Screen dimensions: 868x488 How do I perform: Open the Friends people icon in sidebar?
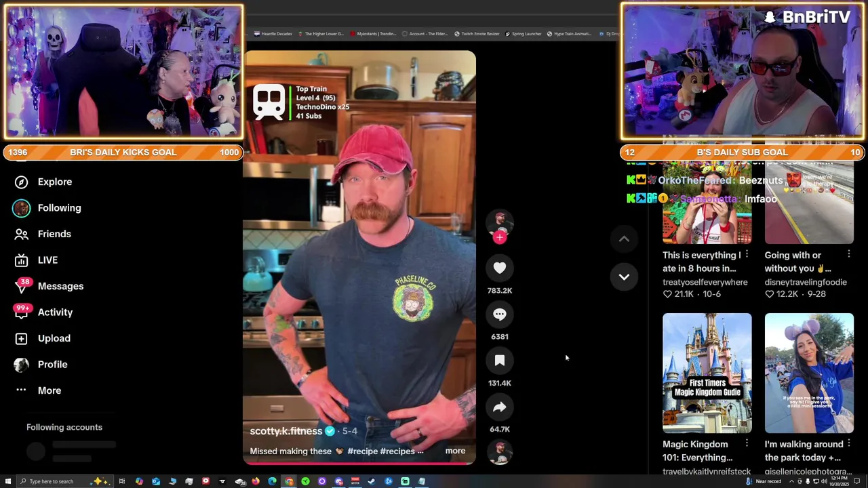(21, 234)
